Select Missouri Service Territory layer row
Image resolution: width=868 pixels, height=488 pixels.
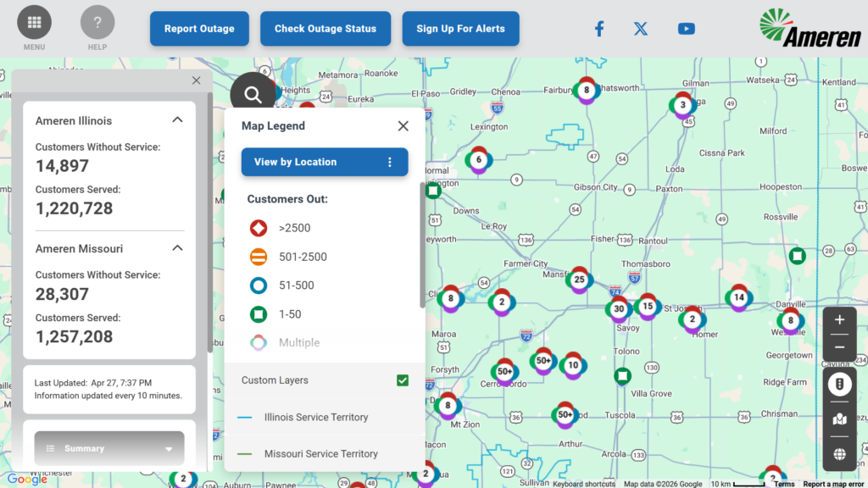point(325,454)
